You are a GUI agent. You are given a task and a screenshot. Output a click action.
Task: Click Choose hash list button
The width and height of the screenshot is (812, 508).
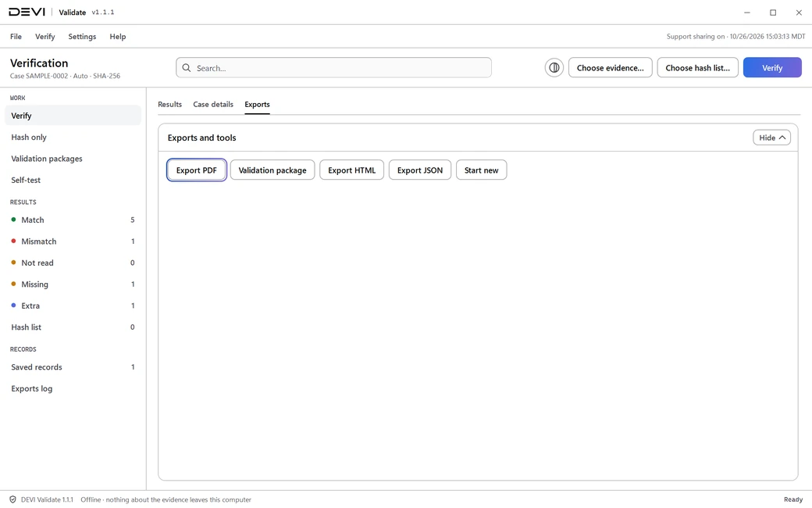click(697, 68)
